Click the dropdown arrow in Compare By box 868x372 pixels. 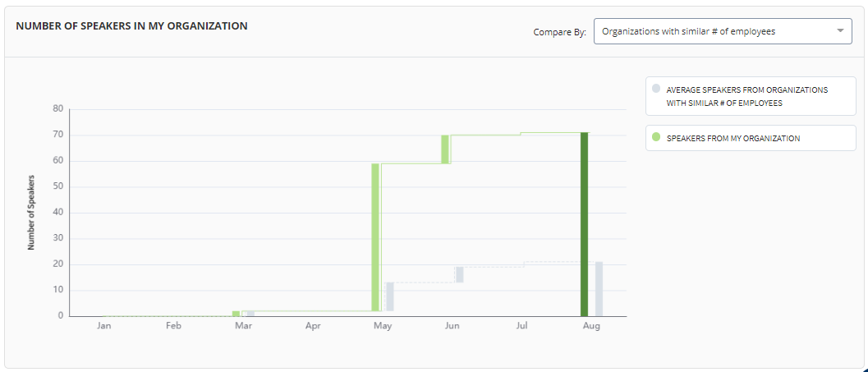tap(841, 31)
